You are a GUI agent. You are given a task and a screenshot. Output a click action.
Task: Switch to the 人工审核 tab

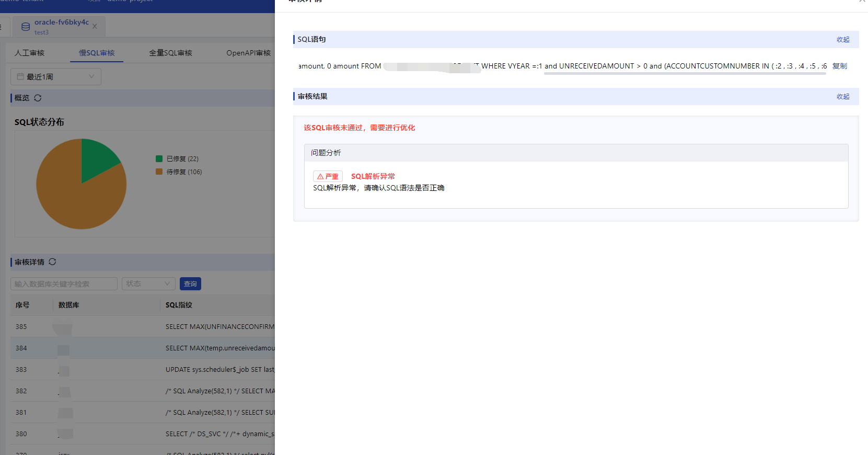click(29, 53)
